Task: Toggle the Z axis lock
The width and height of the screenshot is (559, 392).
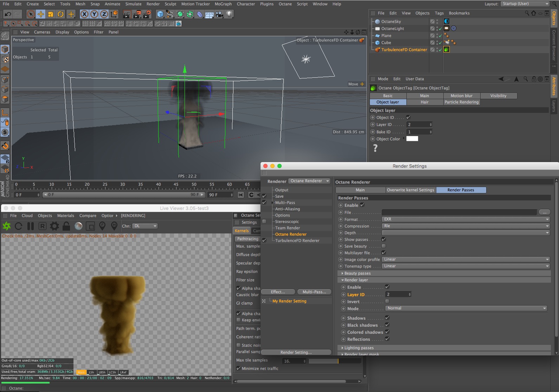Action: tap(104, 14)
